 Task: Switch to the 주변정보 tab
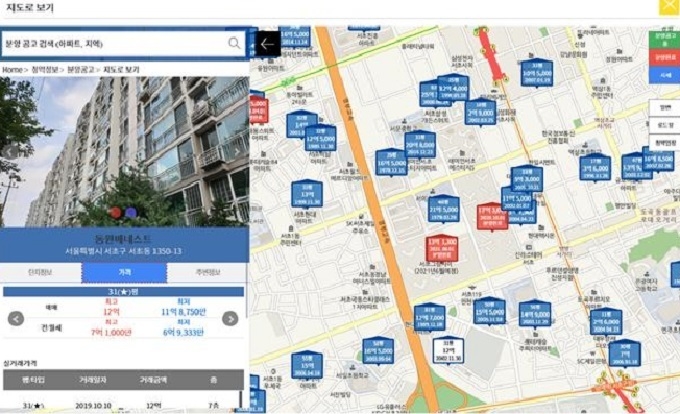coord(208,272)
